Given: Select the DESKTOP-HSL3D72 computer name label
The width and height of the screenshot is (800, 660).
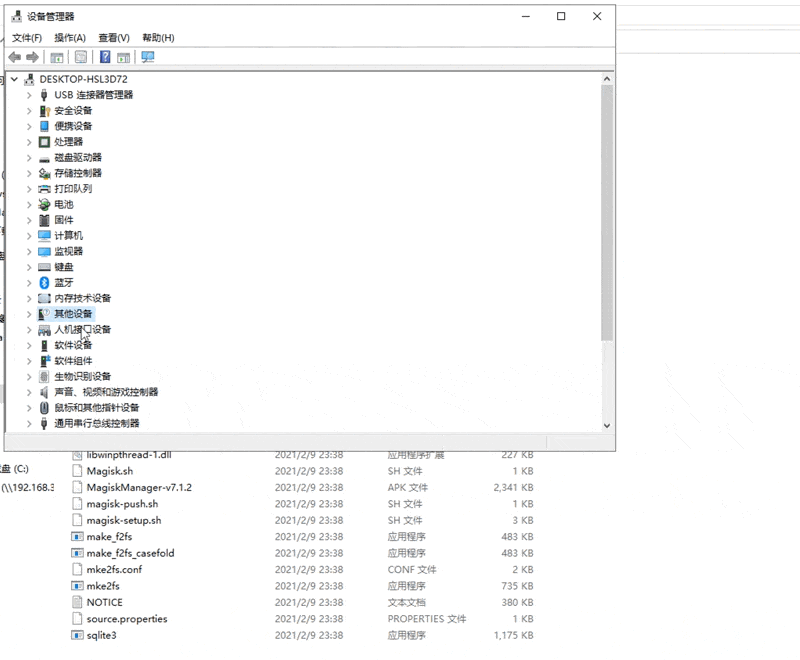Looking at the screenshot, I should tap(84, 79).
